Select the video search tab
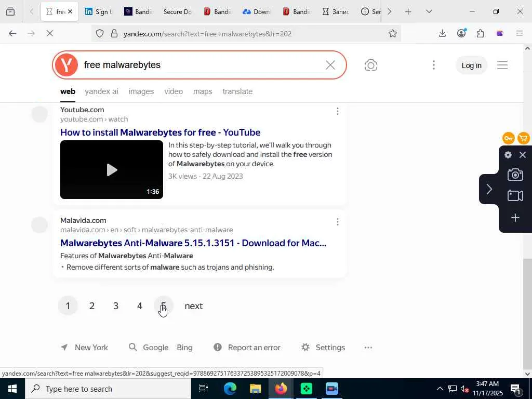The width and height of the screenshot is (532, 399). (x=174, y=91)
